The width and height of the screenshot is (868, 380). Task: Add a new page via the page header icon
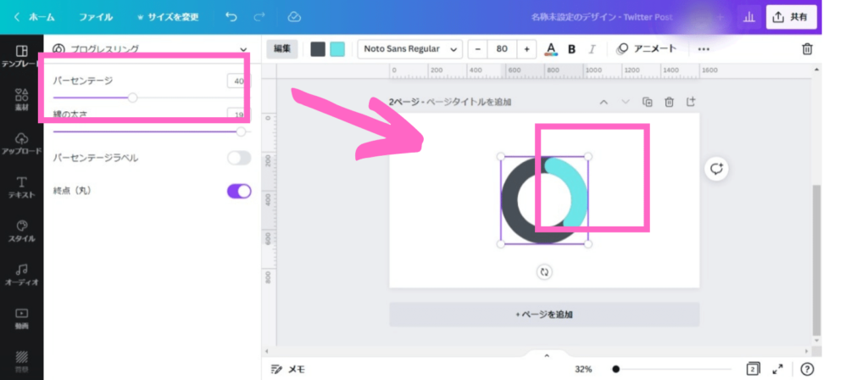click(x=690, y=102)
